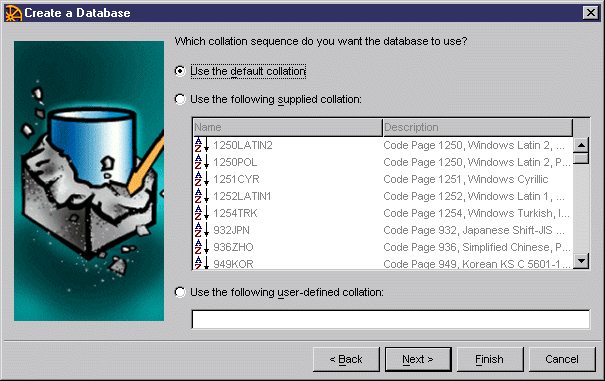
Task: Click the collation list scroll up arrow
Action: tap(581, 145)
